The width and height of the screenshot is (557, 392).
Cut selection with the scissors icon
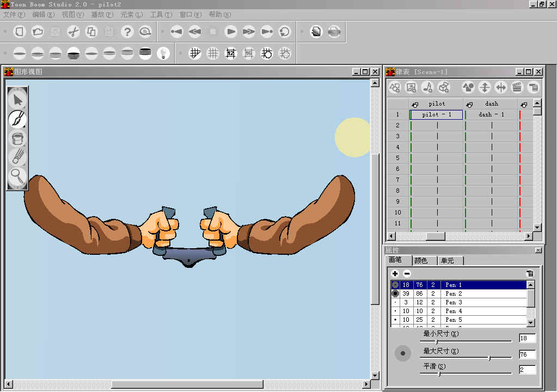(x=74, y=32)
